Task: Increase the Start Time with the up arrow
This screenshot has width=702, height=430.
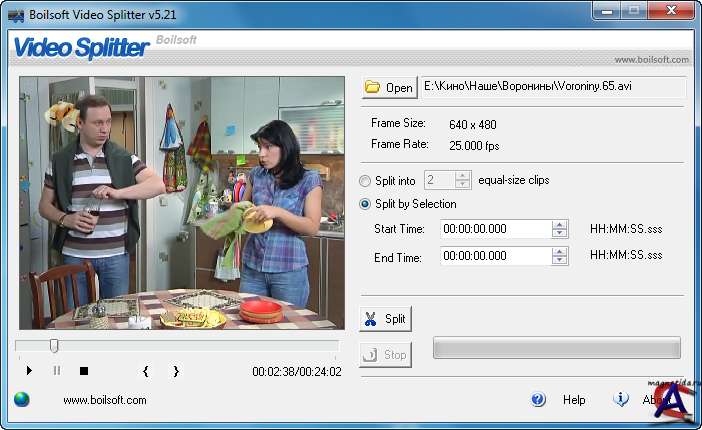Action: 560,224
